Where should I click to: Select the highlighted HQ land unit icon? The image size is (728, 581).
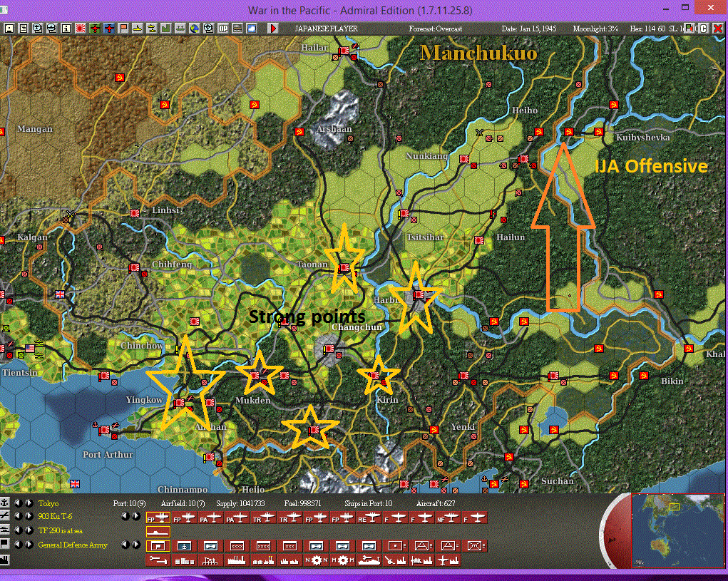(158, 546)
